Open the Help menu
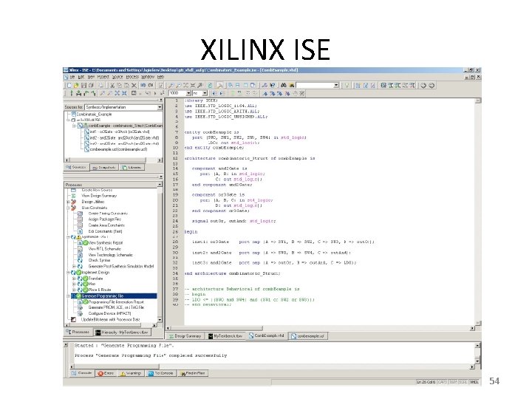532x399 pixels. [160, 77]
